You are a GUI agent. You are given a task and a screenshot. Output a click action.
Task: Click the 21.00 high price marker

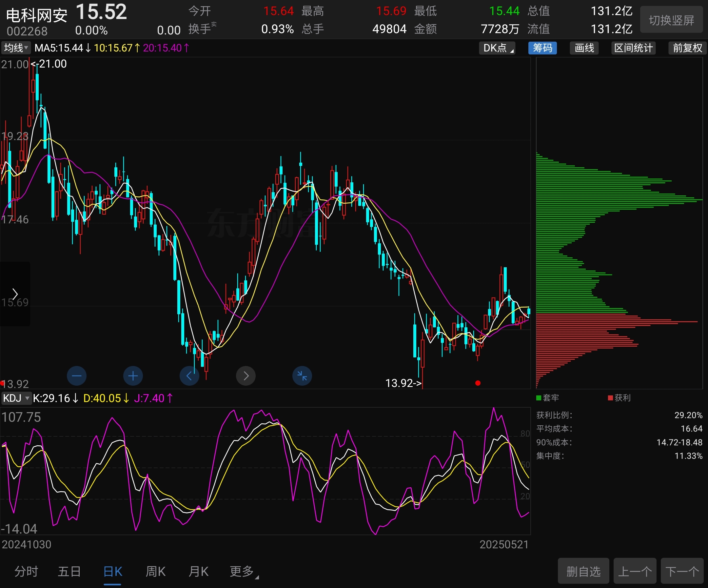(x=49, y=64)
